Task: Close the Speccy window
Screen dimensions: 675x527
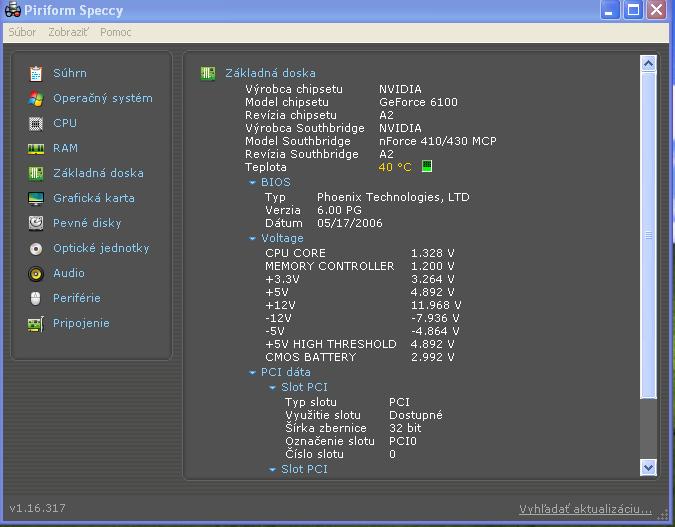Action: (x=656, y=10)
